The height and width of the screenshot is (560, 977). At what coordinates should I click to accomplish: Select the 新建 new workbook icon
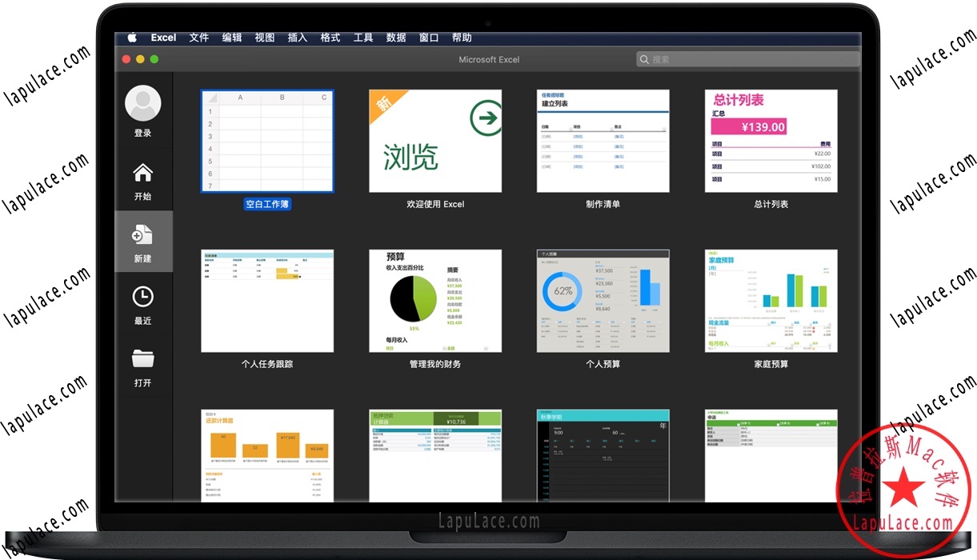(142, 235)
